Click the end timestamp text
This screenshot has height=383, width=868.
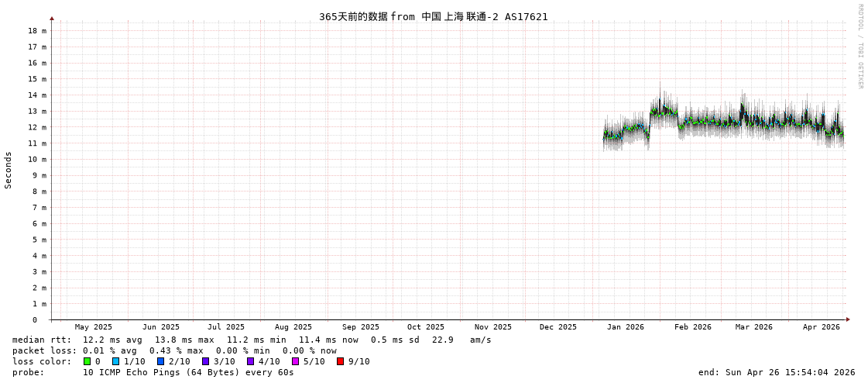tap(776, 372)
